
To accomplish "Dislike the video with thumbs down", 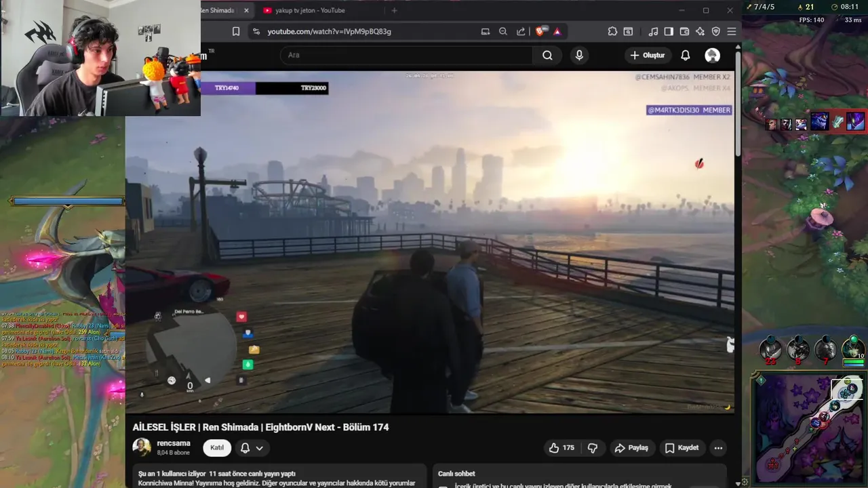I will tap(593, 447).
